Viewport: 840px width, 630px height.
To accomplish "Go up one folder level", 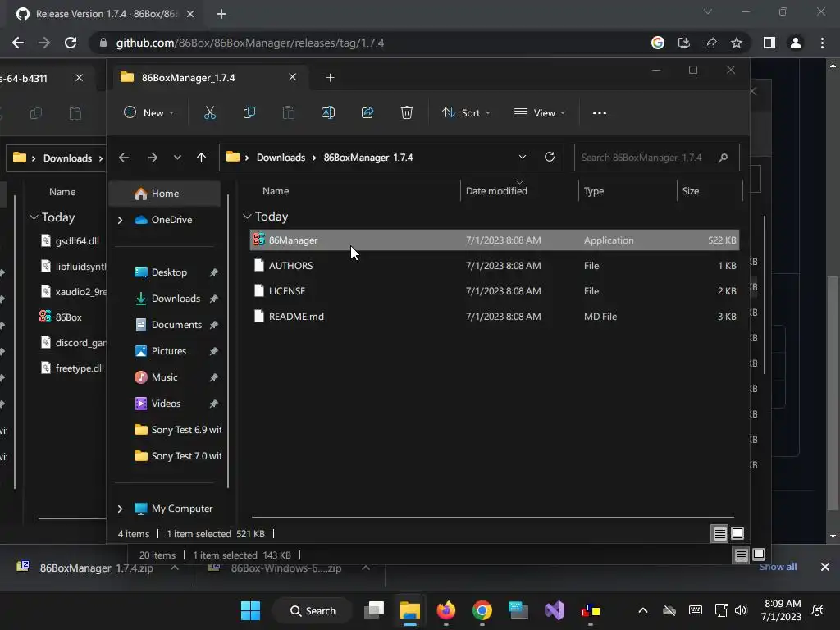I will (x=202, y=157).
